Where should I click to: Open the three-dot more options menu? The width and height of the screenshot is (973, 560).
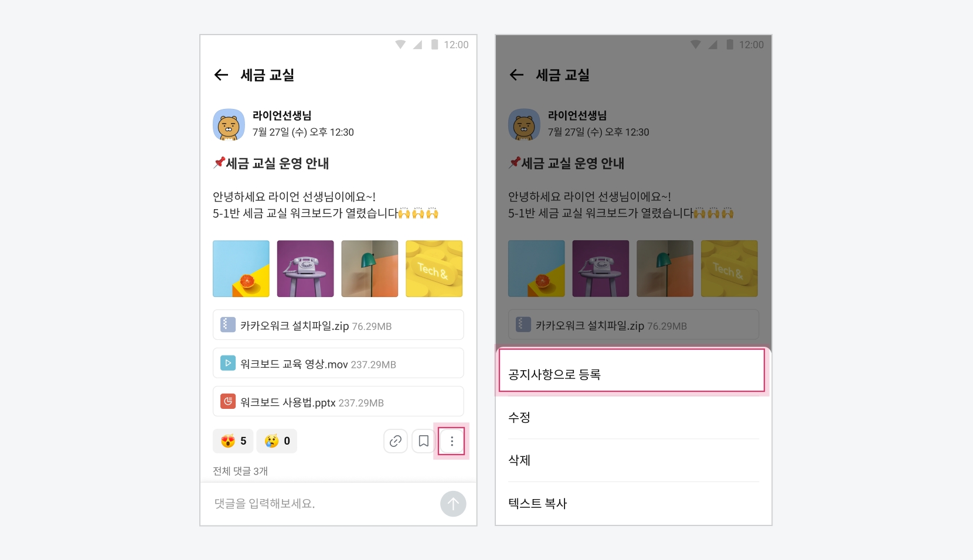pos(451,441)
